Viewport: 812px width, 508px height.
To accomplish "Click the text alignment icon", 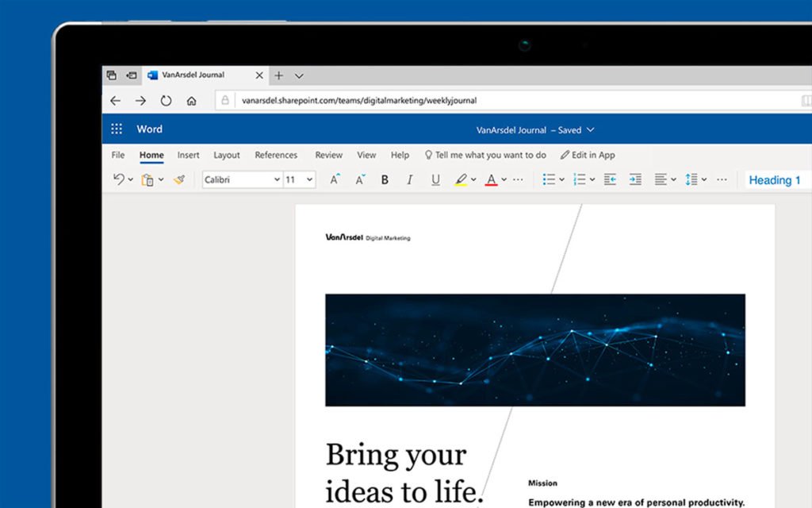I will (661, 179).
